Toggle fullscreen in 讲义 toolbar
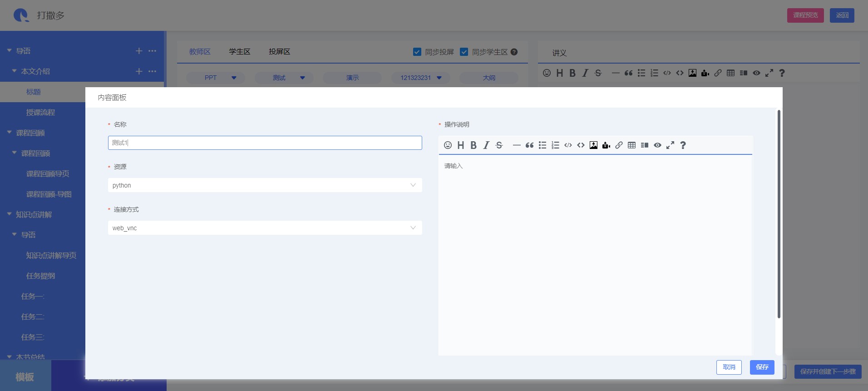The height and width of the screenshot is (391, 868). (x=769, y=73)
